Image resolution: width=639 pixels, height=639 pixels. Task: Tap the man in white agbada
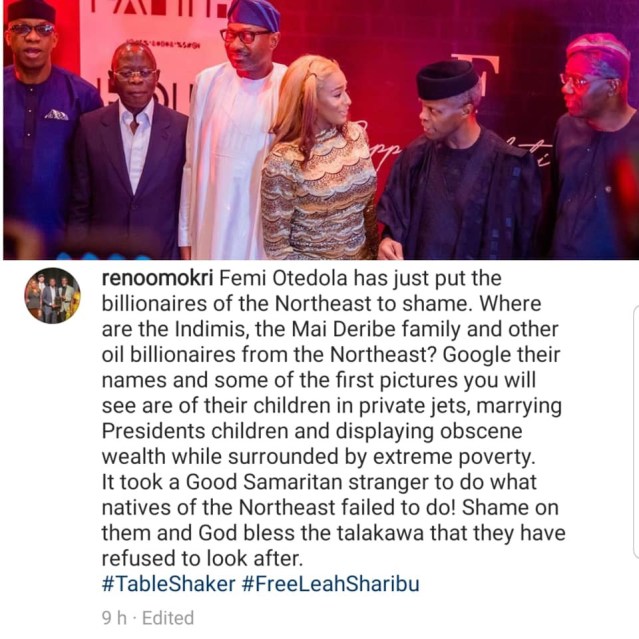click(x=232, y=134)
